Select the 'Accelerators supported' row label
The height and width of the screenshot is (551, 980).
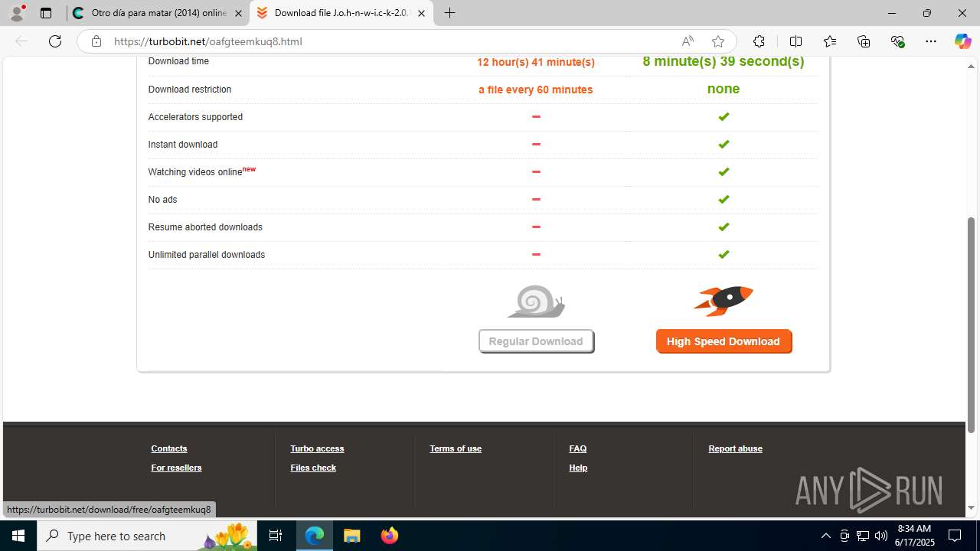coord(195,117)
